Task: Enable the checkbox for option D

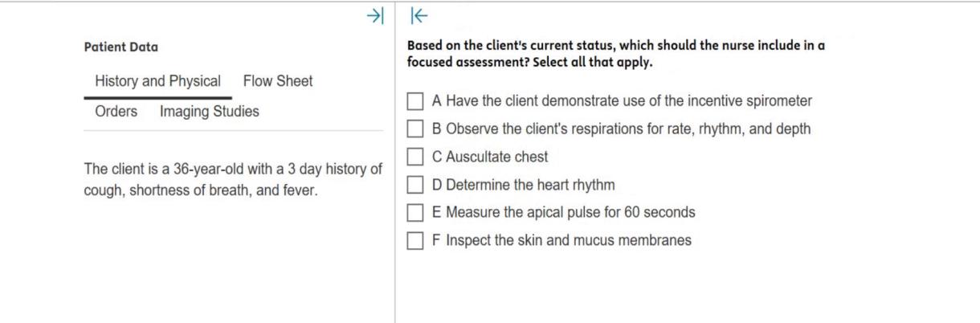Action: point(415,186)
